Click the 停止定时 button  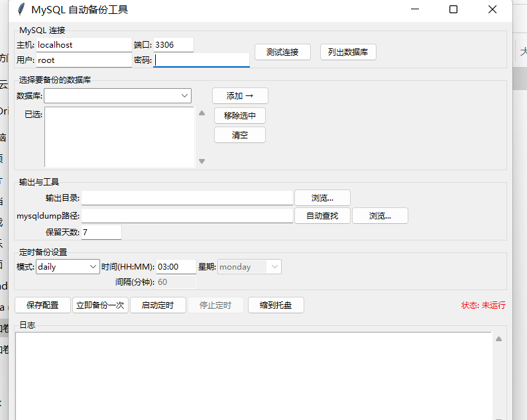[x=215, y=305]
